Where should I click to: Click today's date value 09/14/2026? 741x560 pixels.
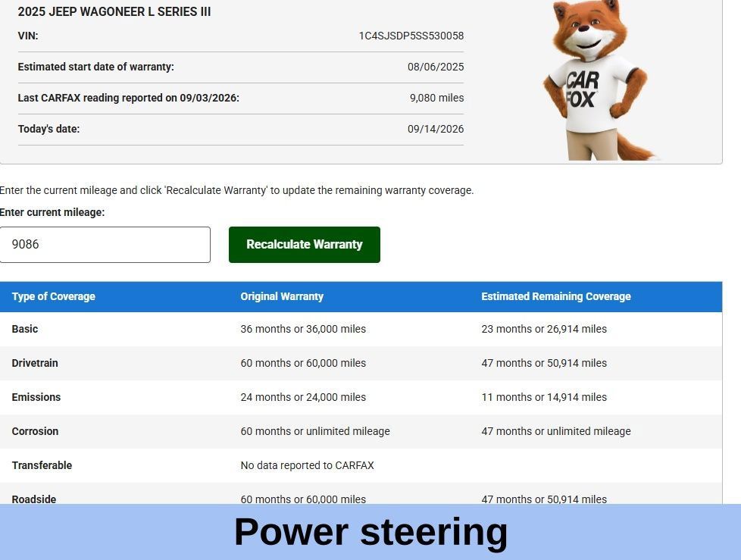(x=436, y=129)
